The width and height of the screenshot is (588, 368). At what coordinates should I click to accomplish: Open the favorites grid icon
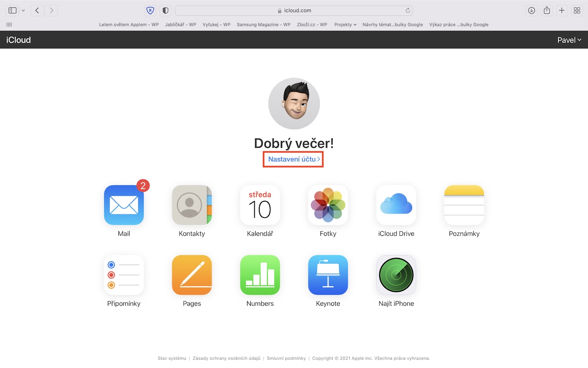coord(9,25)
